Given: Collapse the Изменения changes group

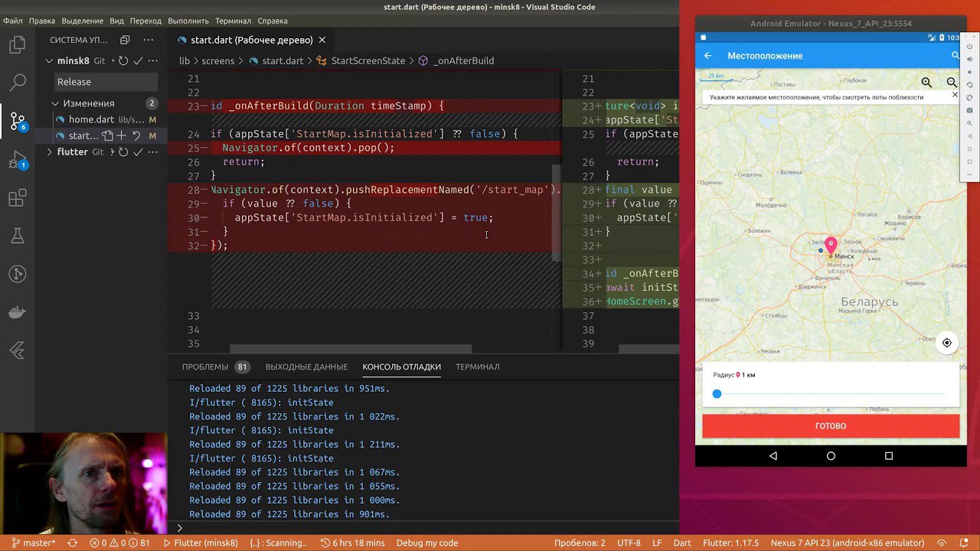Looking at the screenshot, I should pos(55,103).
